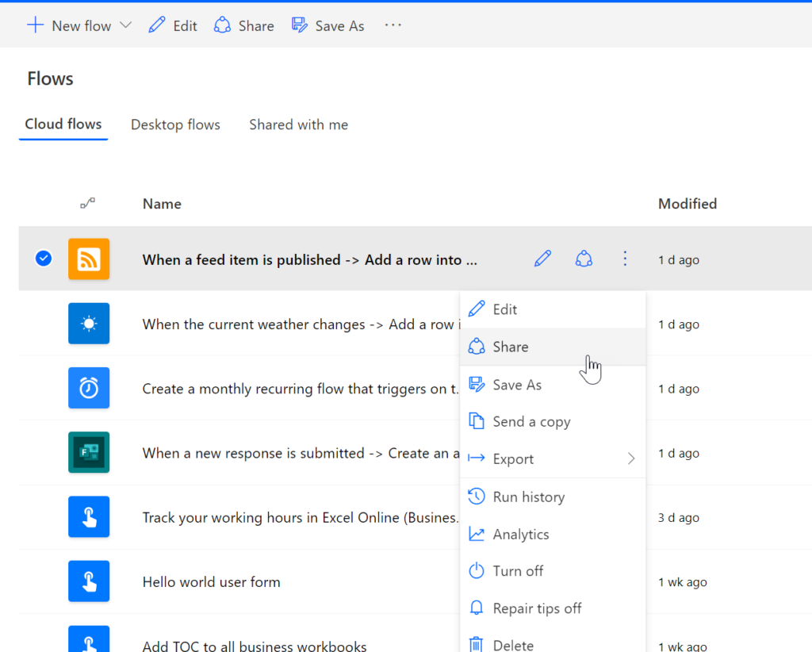Open the three-dot more commands in selected row
This screenshot has height=652, width=812.
pyautogui.click(x=625, y=259)
